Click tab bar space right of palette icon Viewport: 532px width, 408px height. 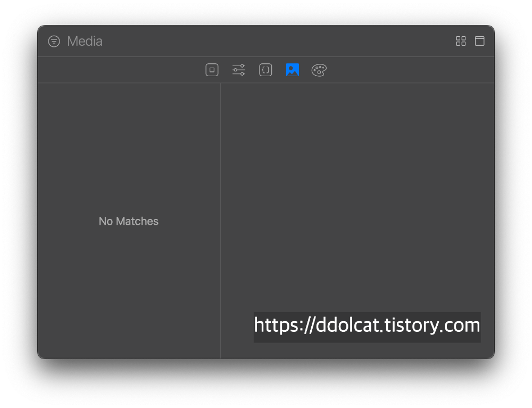[x=410, y=70]
